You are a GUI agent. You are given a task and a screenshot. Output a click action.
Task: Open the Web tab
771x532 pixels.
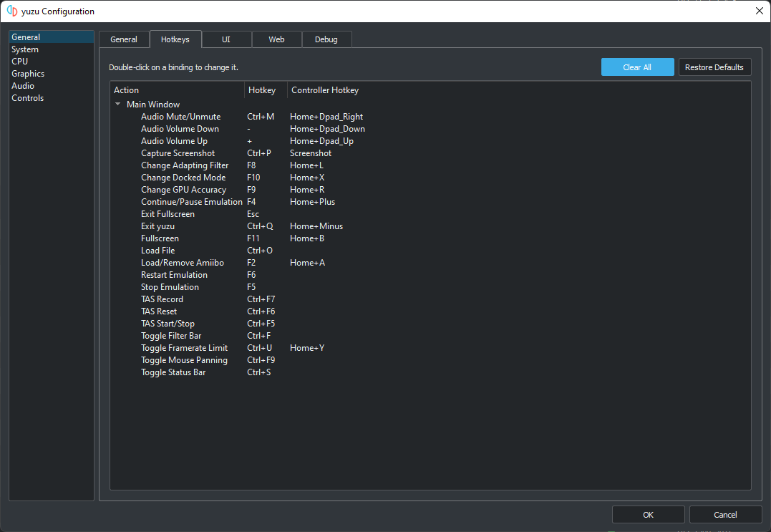tap(276, 39)
